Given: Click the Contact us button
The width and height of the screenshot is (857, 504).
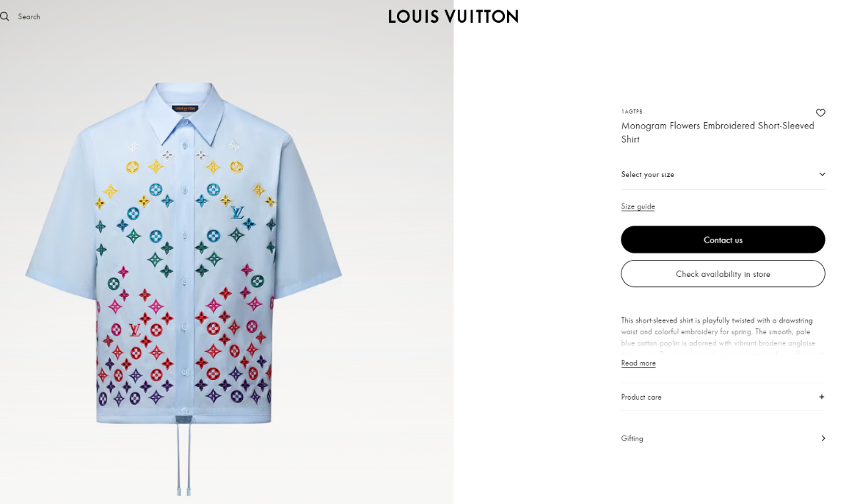Looking at the screenshot, I should click(x=723, y=240).
